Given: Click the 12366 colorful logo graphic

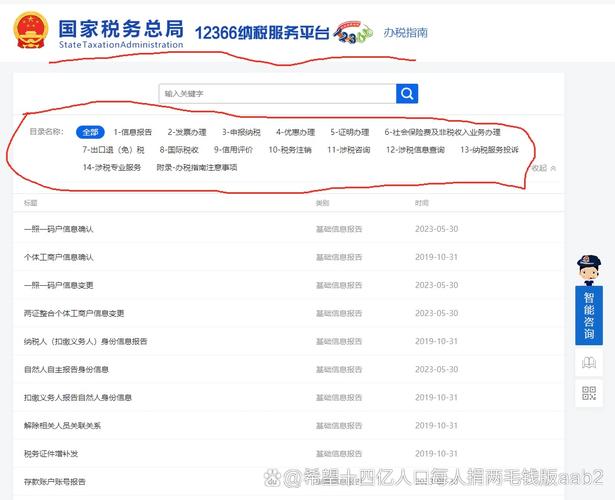Looking at the screenshot, I should tap(353, 33).
